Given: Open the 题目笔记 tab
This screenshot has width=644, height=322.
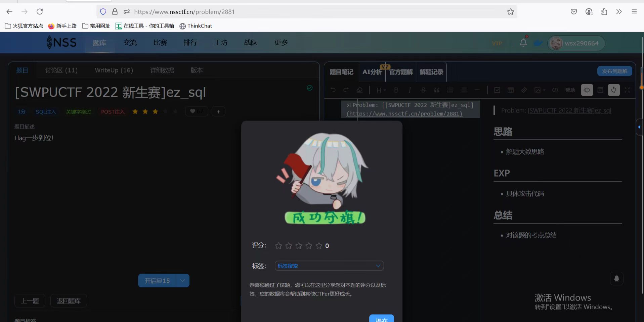Looking at the screenshot, I should click(x=341, y=72).
